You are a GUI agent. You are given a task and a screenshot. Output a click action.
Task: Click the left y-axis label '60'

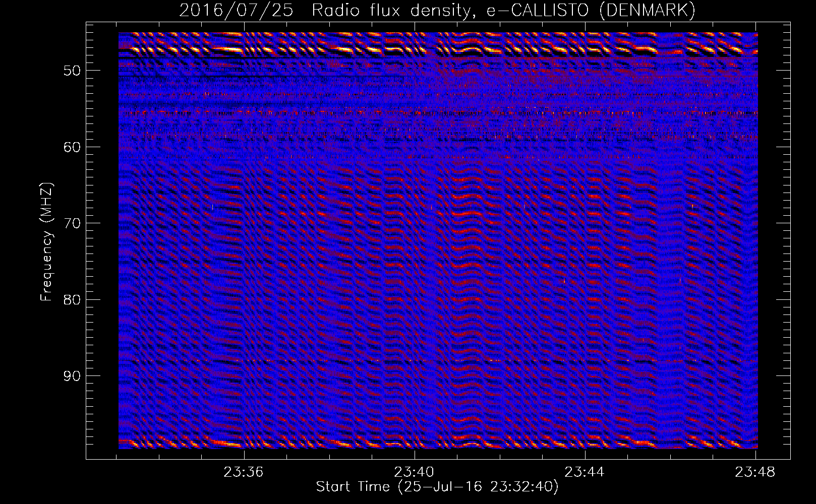72,147
